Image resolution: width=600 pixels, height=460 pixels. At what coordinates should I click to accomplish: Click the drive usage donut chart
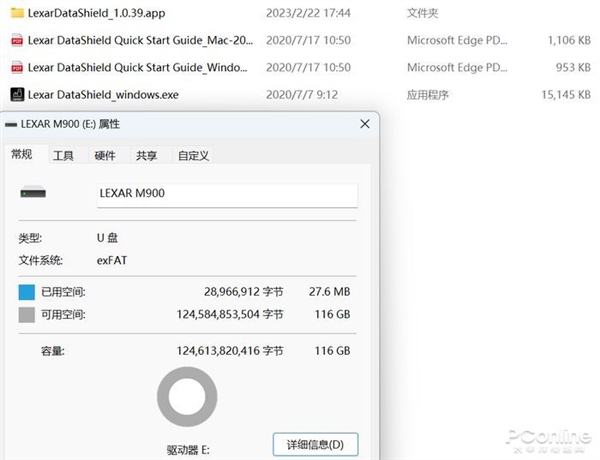[x=187, y=396]
